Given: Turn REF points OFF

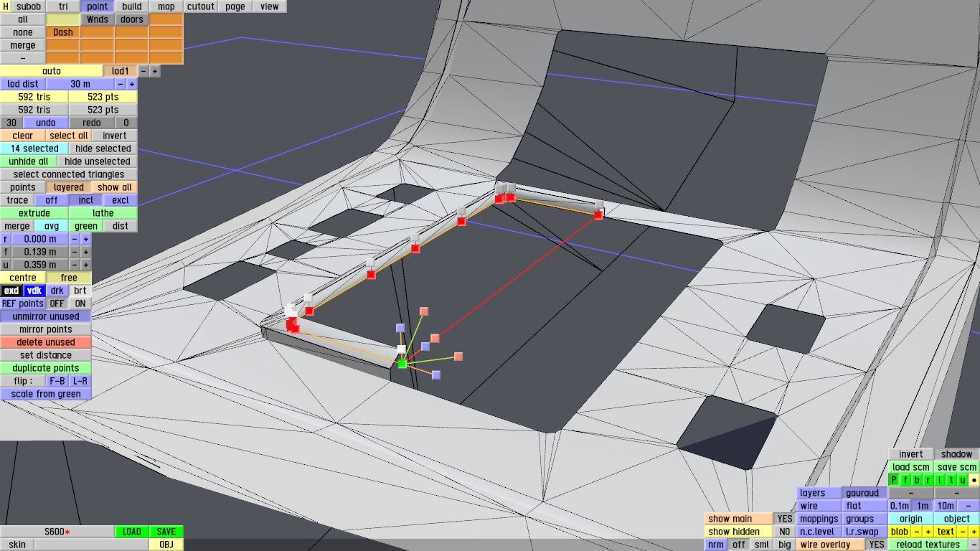Looking at the screenshot, I should 57,303.
